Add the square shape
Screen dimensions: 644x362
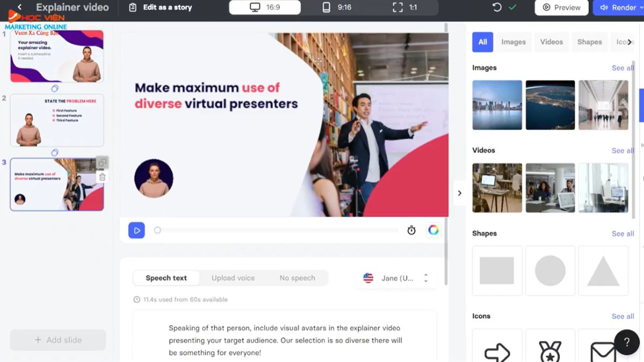[497, 271]
